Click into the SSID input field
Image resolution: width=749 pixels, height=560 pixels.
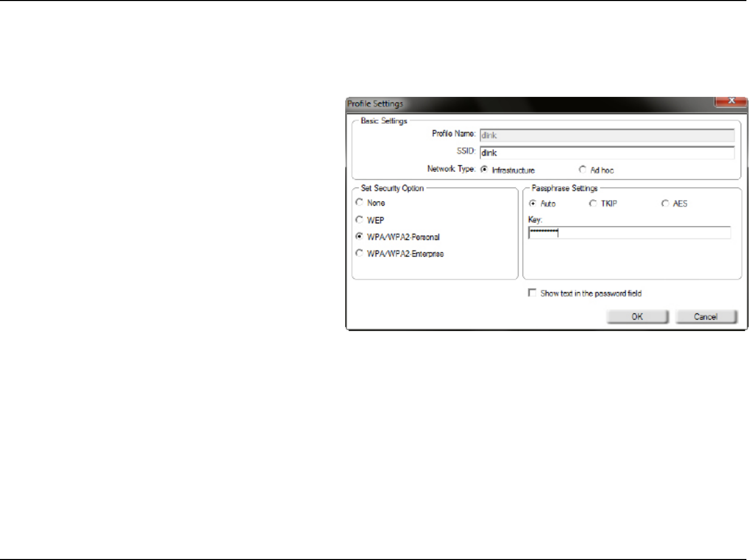click(607, 153)
